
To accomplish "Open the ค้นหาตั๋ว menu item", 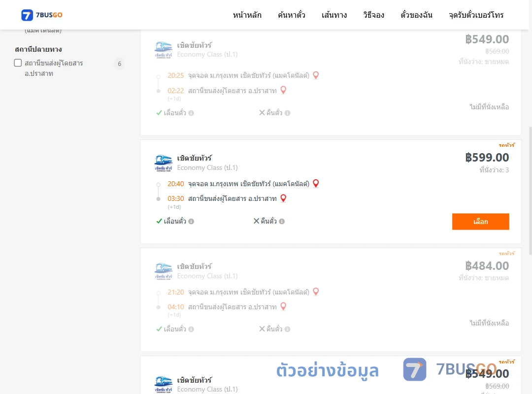I will pos(292,15).
